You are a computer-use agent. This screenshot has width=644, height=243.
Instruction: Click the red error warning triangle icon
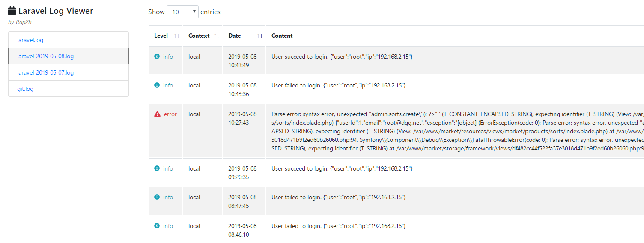(x=157, y=114)
